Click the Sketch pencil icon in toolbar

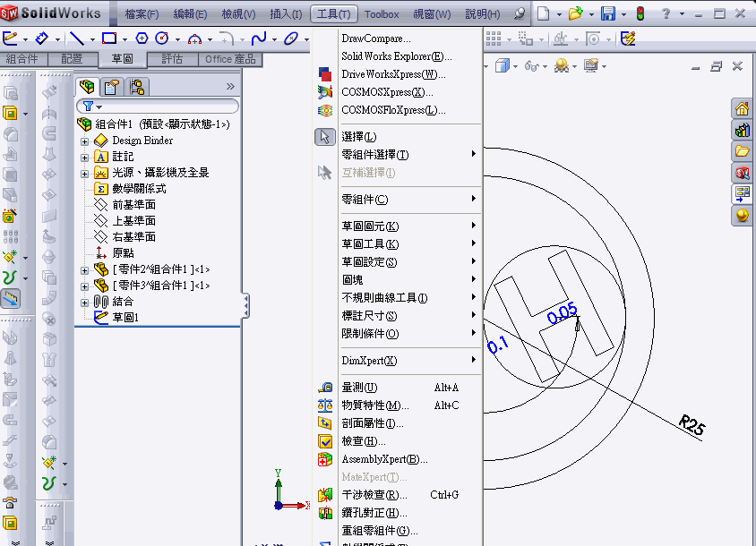click(10, 38)
